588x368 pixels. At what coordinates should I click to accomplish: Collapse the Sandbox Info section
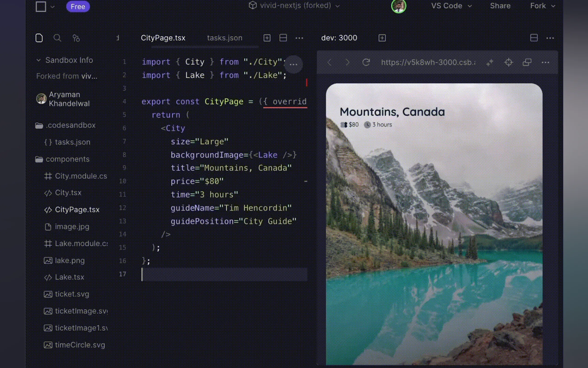click(x=38, y=60)
